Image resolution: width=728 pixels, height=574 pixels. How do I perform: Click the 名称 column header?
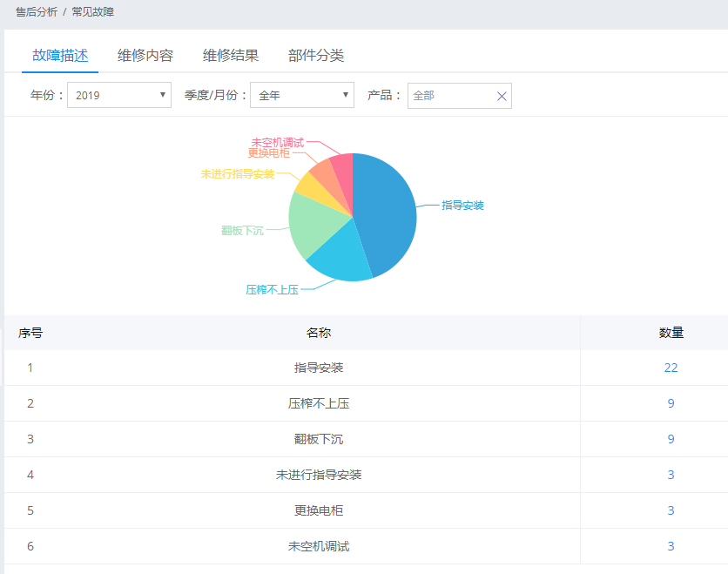(x=319, y=333)
